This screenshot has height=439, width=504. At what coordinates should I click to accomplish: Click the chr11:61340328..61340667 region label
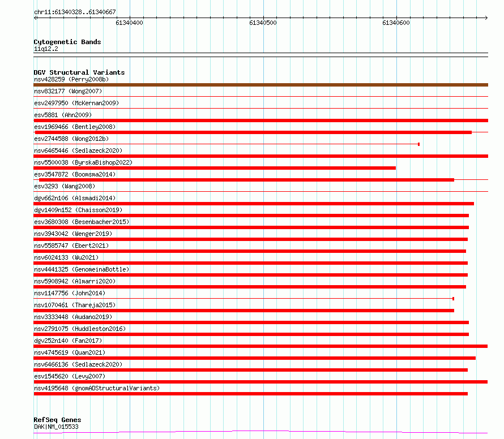point(75,12)
